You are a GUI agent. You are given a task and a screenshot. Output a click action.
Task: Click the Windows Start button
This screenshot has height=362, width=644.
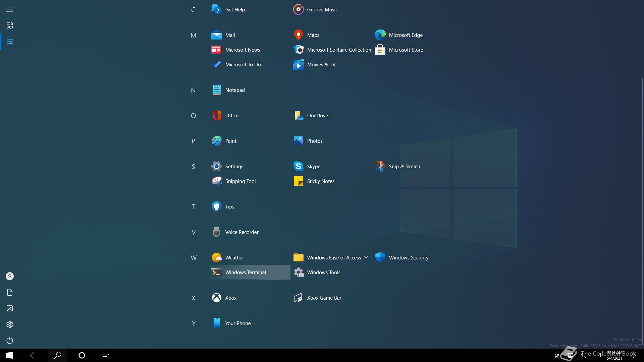click(9, 355)
